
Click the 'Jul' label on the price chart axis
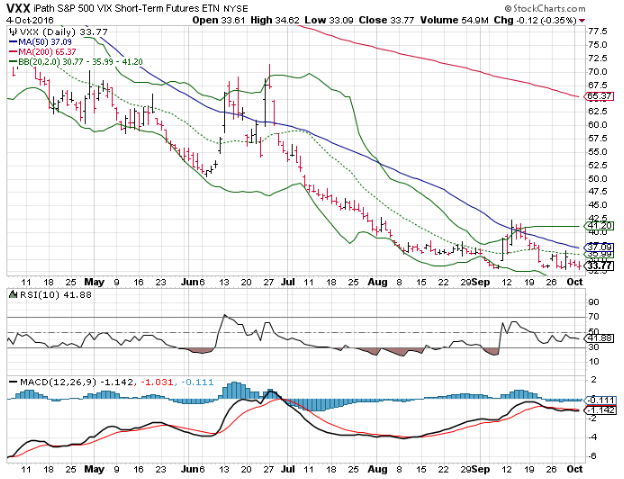click(288, 282)
